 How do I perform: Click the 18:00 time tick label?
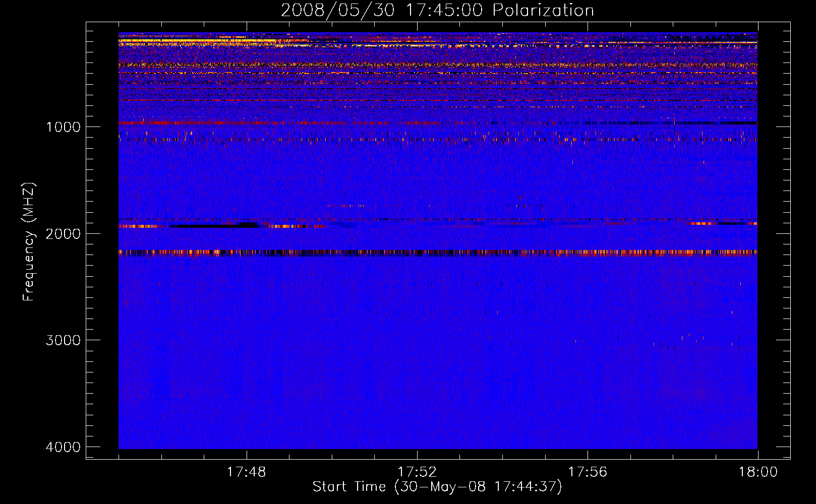758,472
